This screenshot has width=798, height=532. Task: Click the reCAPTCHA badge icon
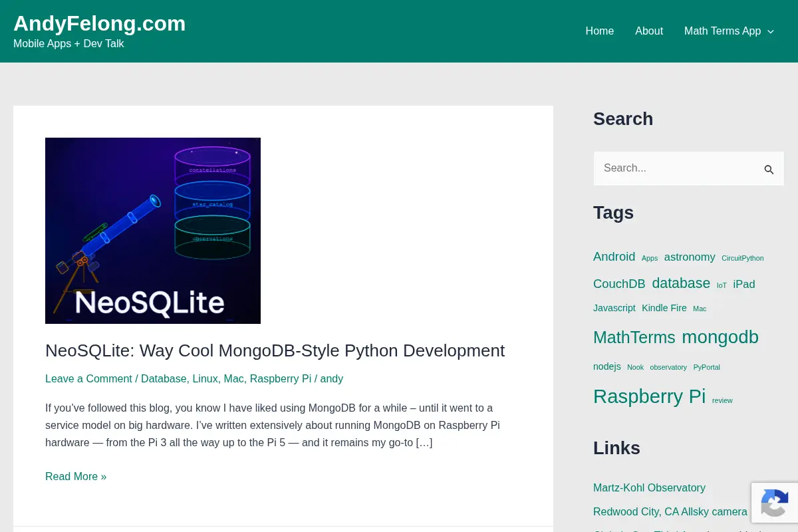click(x=775, y=503)
